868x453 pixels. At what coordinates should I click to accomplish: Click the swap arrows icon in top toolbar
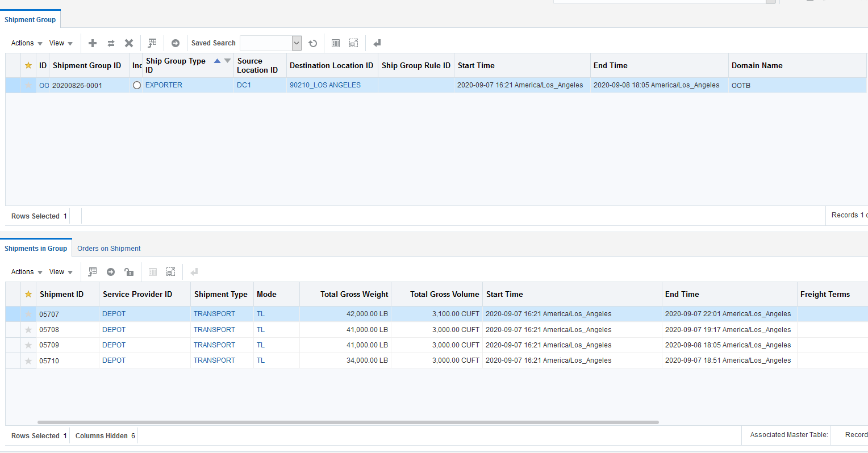click(111, 43)
